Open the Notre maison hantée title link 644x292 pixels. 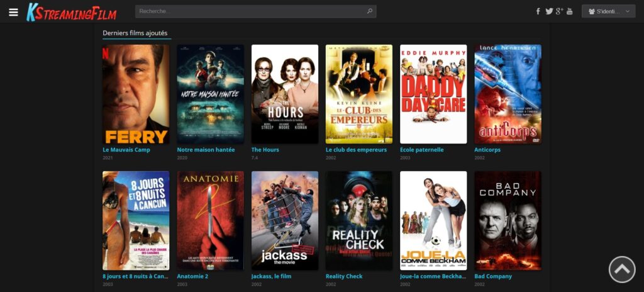206,150
